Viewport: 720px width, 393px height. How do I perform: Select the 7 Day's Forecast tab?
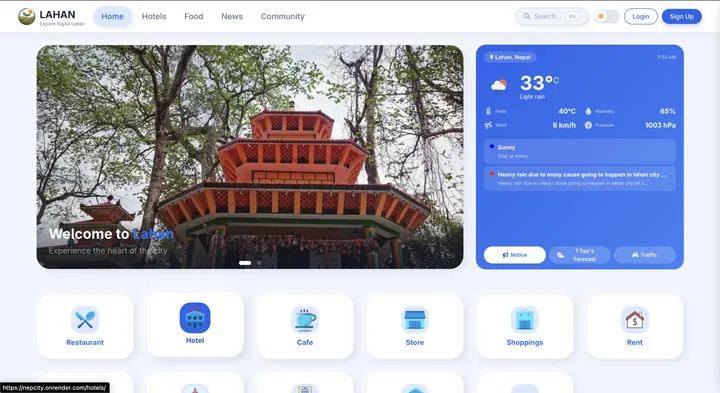click(x=579, y=255)
